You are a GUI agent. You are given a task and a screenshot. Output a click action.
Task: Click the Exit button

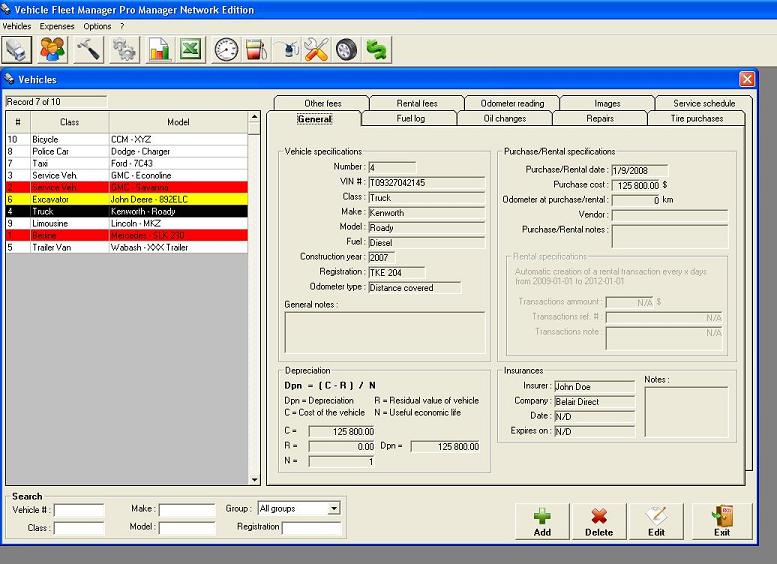coord(722,521)
